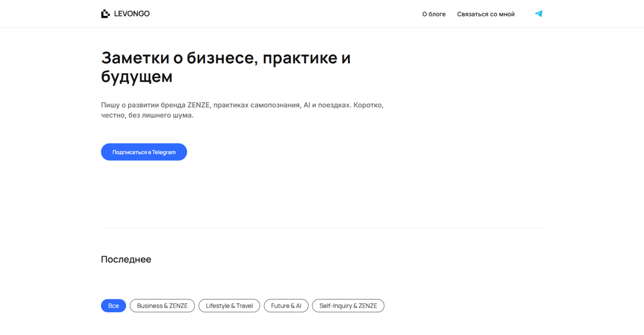Click the word «будущем» in the heading
Image resolution: width=644 pixels, height=335 pixels.
(137, 77)
